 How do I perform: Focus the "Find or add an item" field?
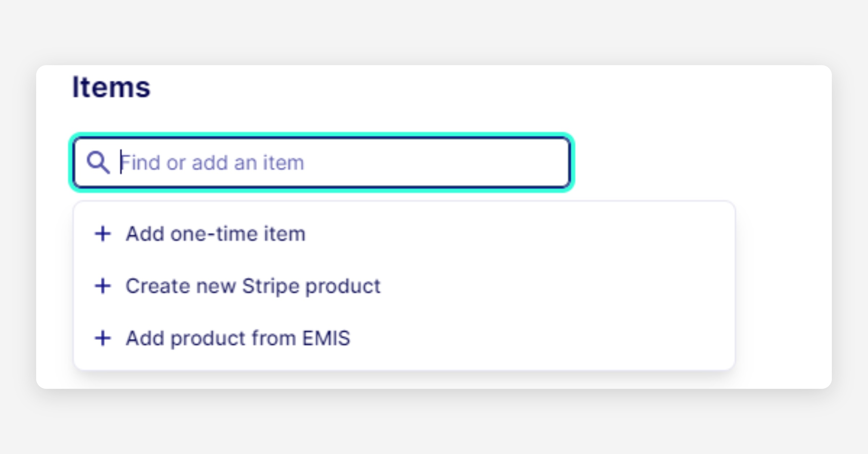tap(325, 162)
